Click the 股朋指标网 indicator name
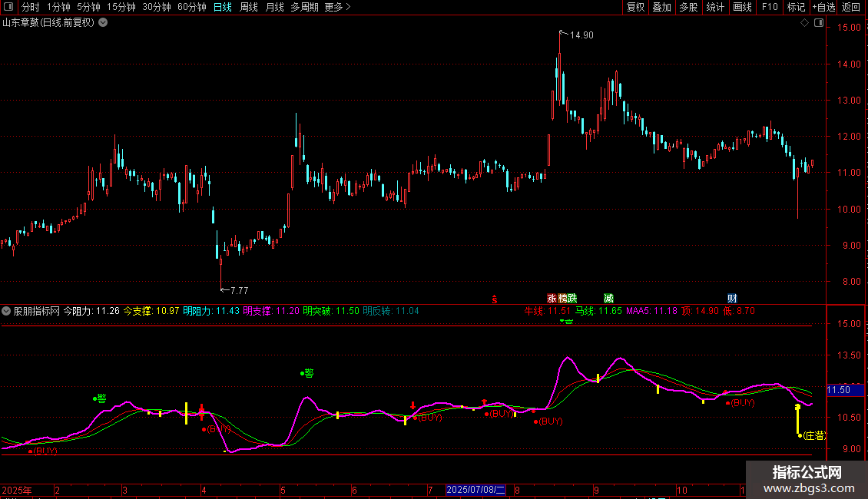The height and width of the screenshot is (499, 868). [x=37, y=311]
